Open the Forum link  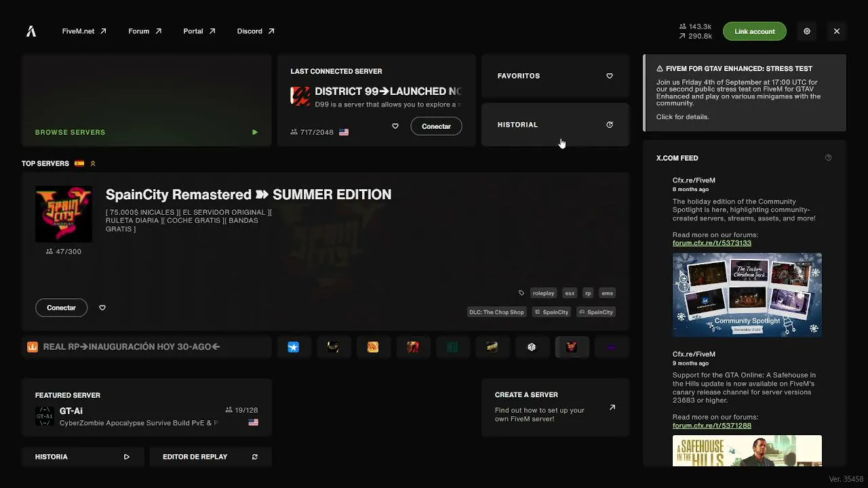point(145,31)
